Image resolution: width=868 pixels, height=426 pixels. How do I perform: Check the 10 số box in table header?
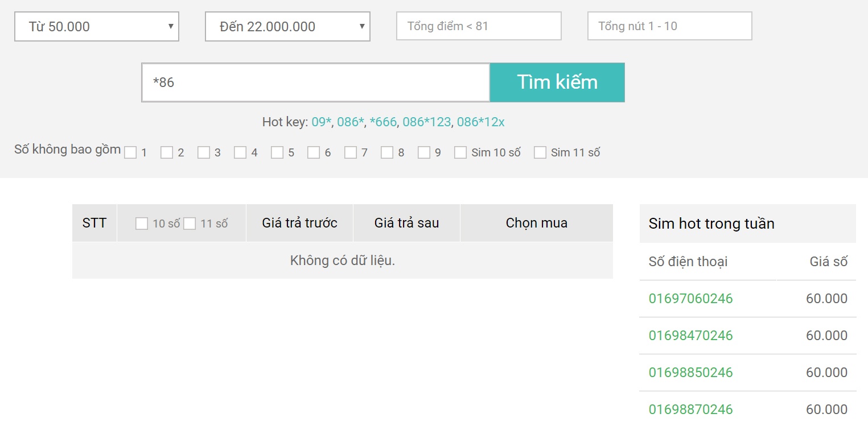[x=141, y=223]
